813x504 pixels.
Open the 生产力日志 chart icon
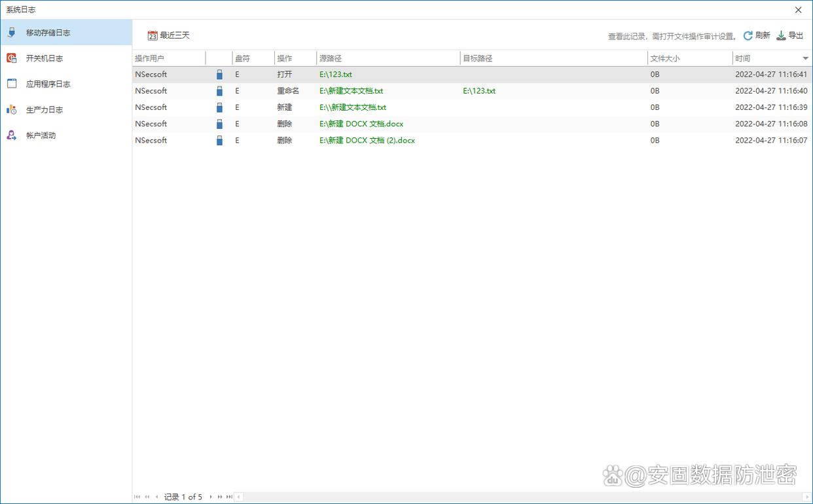point(12,109)
